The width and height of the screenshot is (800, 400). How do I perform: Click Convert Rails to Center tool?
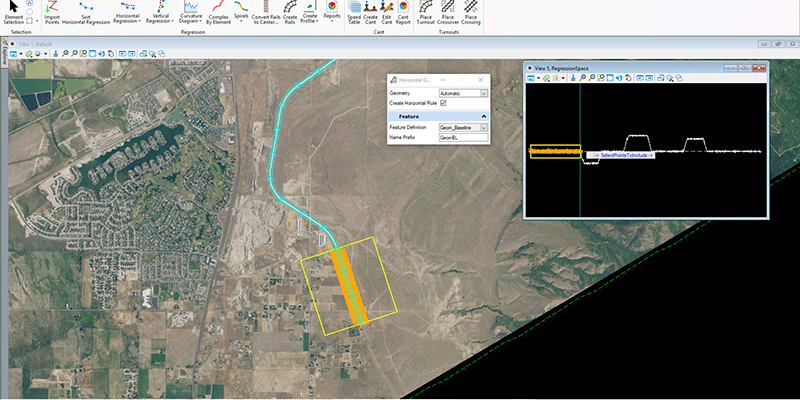266,12
